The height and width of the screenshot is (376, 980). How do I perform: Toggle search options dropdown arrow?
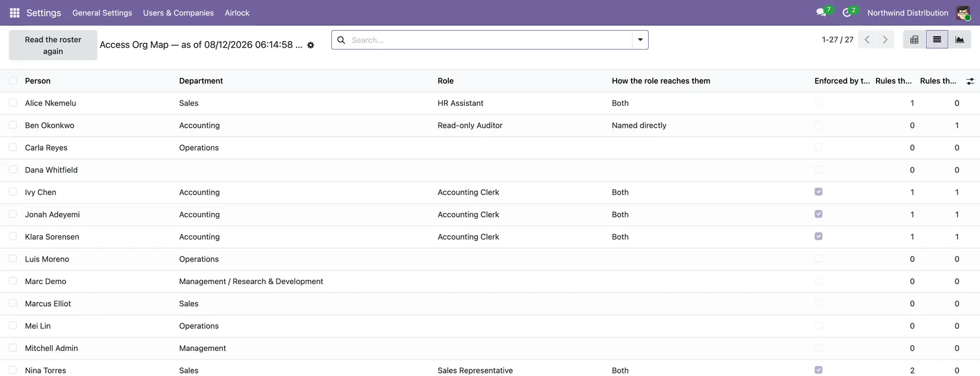click(x=640, y=40)
